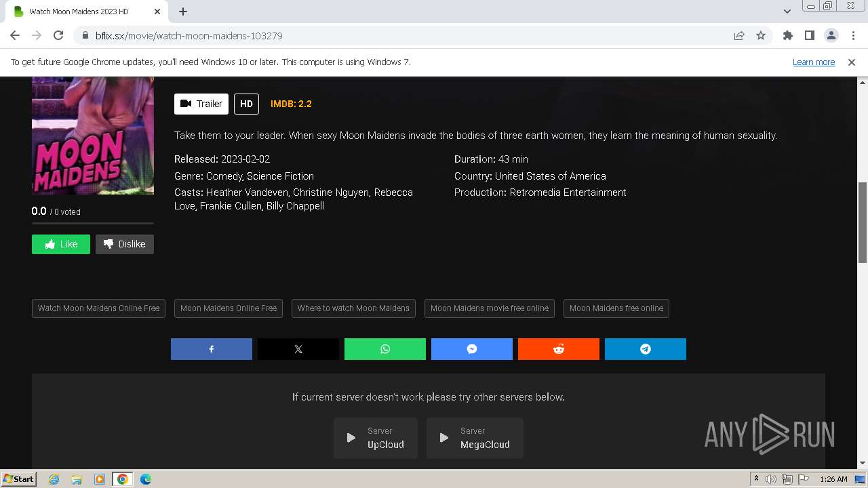
Task: Close the Watch Moon Maidens tab
Action: 157,12
